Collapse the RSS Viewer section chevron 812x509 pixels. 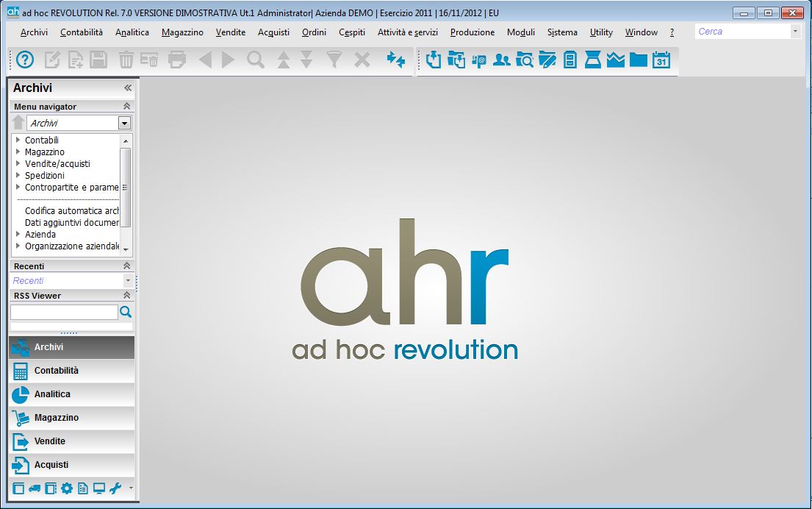pos(126,296)
